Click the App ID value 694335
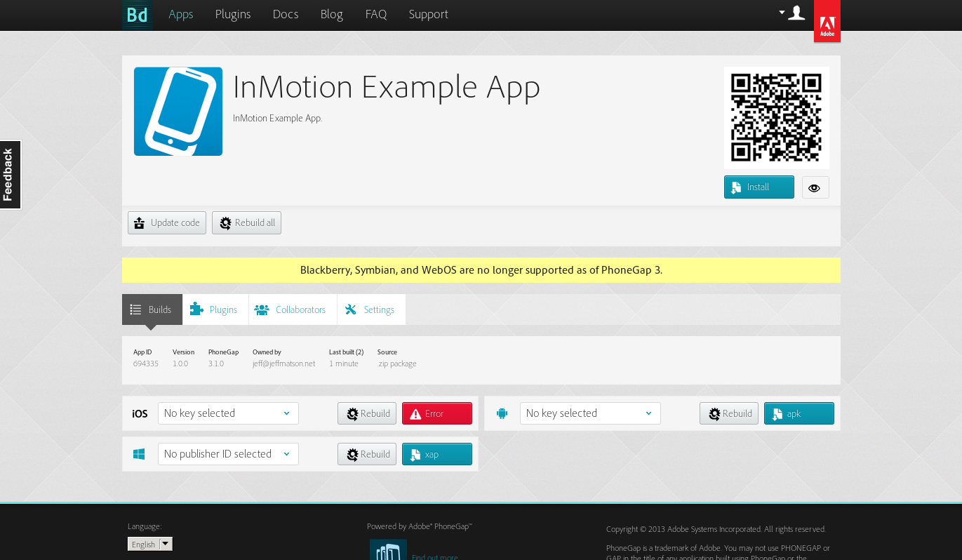This screenshot has width=962, height=560. tap(146, 364)
